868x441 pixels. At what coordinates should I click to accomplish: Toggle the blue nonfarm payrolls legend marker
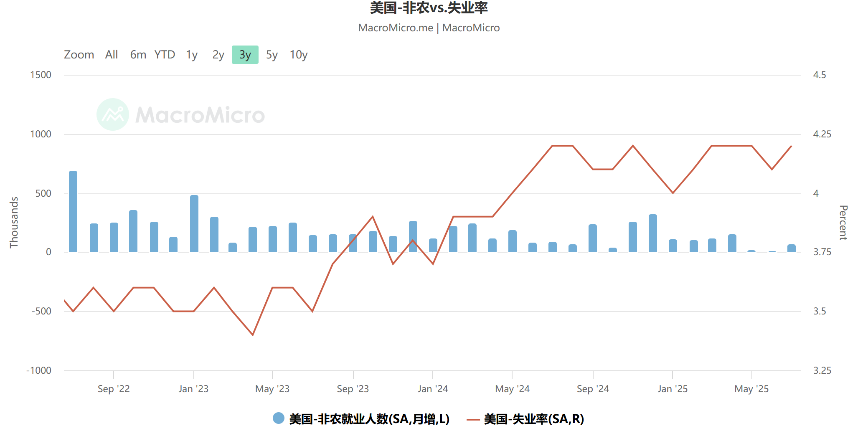[x=278, y=418]
